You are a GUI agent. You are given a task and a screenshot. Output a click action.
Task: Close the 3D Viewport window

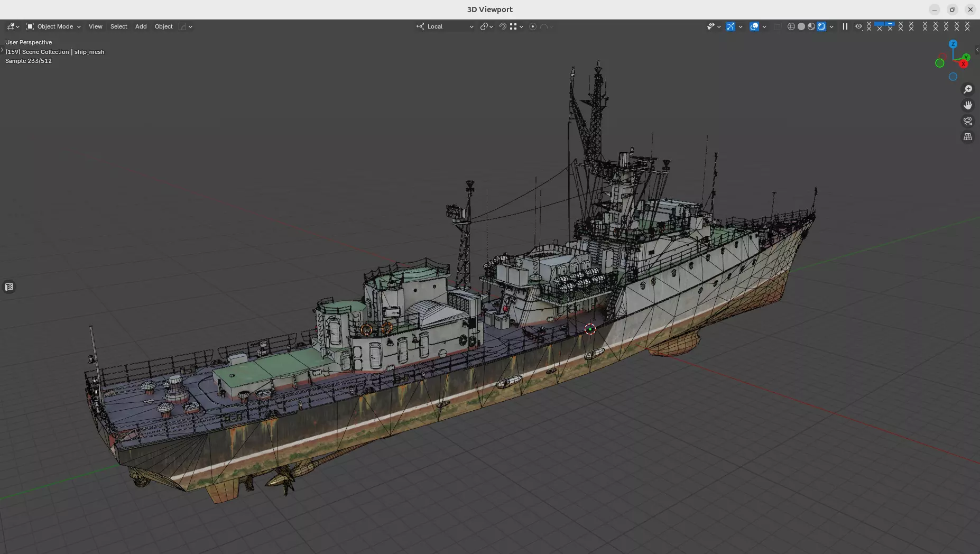[970, 10]
